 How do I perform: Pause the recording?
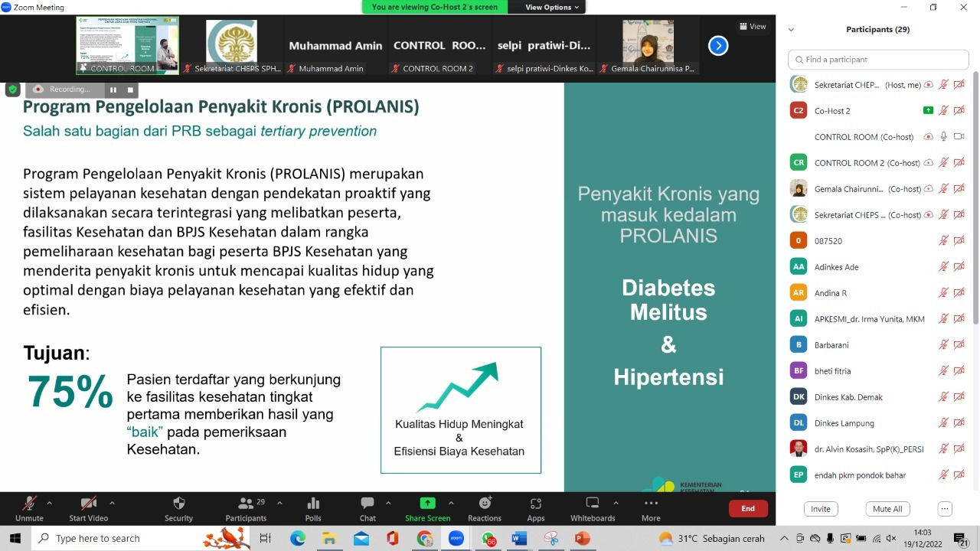(113, 90)
